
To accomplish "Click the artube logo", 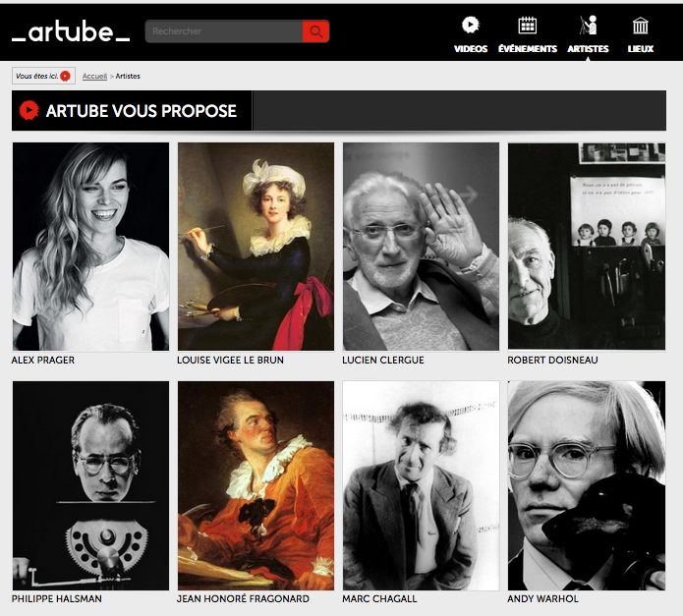I will pyautogui.click(x=71, y=31).
